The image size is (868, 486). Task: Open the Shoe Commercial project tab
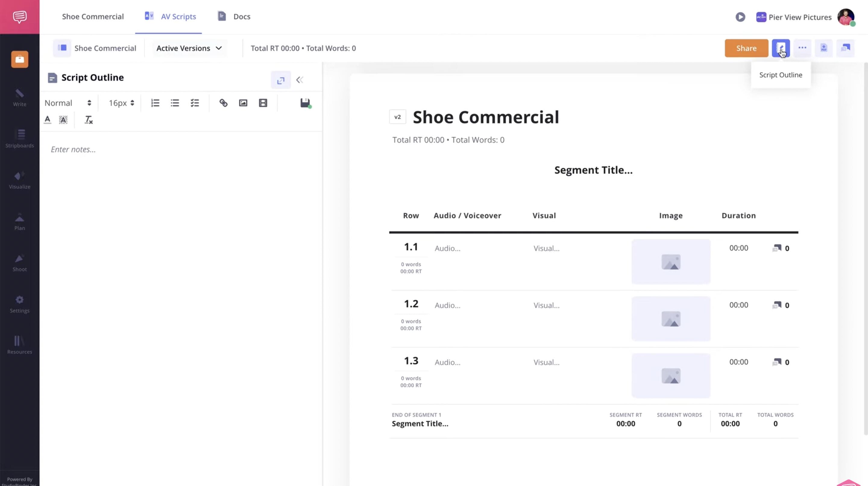(x=93, y=17)
